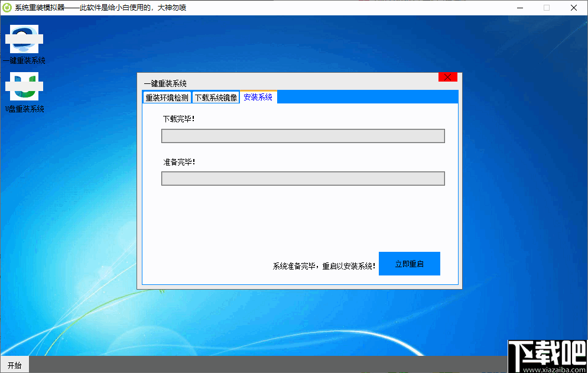The width and height of the screenshot is (588, 373).
Task: Click the red close icon on the dialog
Action: coord(447,76)
